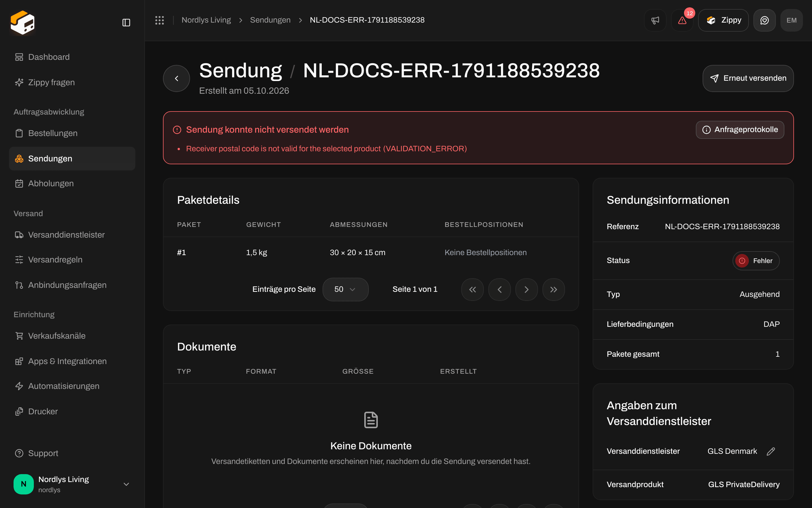Open Dashboard in sidebar

(72, 57)
